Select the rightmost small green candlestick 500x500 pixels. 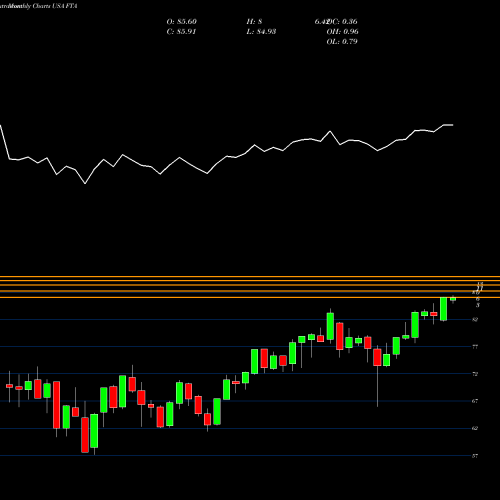point(453,299)
